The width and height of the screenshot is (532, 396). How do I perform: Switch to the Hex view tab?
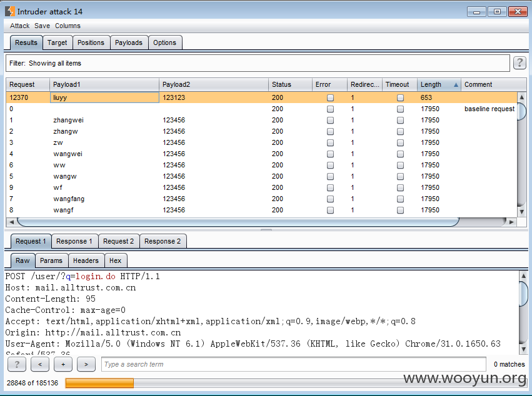pos(116,260)
